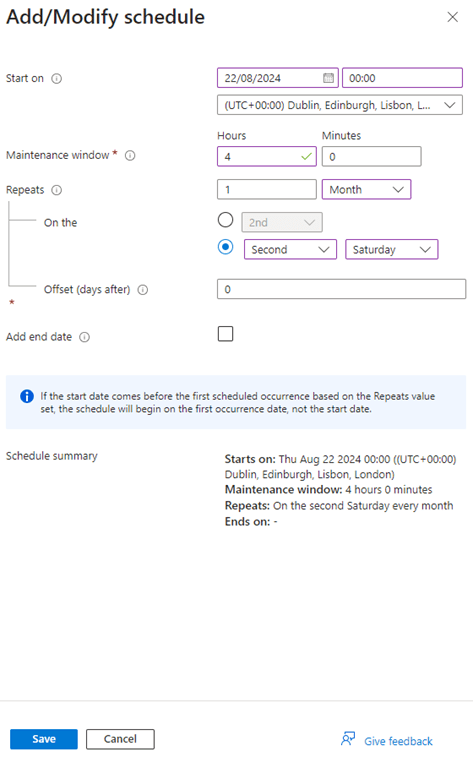
Task: Click the Offset (days after) info icon
Action: tap(142, 290)
